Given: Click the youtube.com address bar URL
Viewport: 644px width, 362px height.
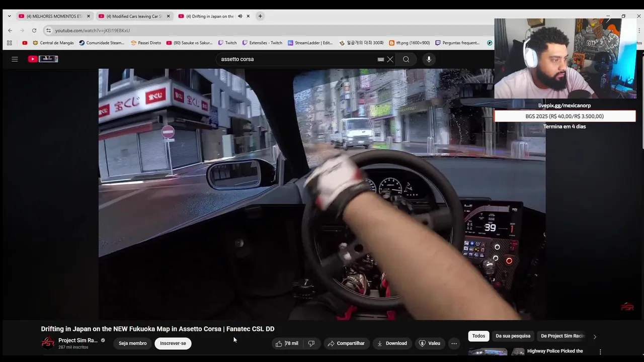Looking at the screenshot, I should tap(93, 31).
